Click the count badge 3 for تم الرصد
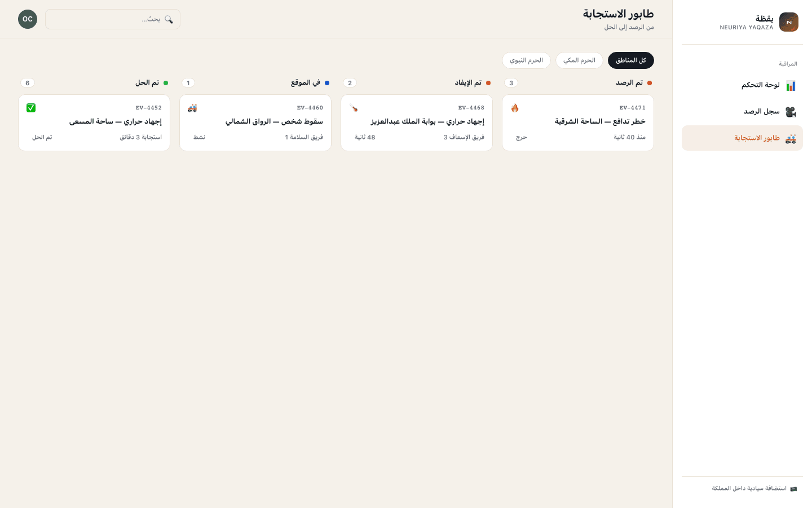Image resolution: width=812 pixels, height=508 pixels. [x=511, y=83]
